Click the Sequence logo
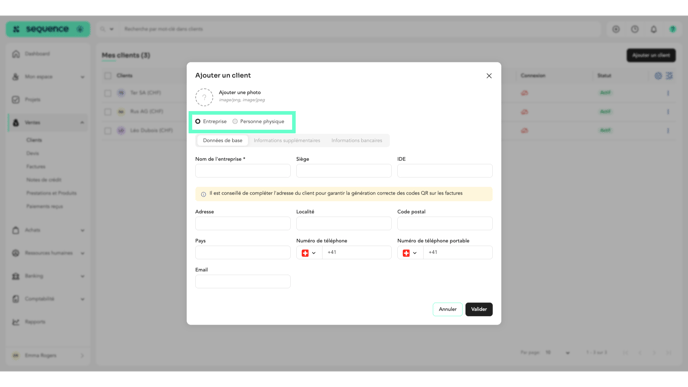Viewport: 688px width, 387px height. 42,29
